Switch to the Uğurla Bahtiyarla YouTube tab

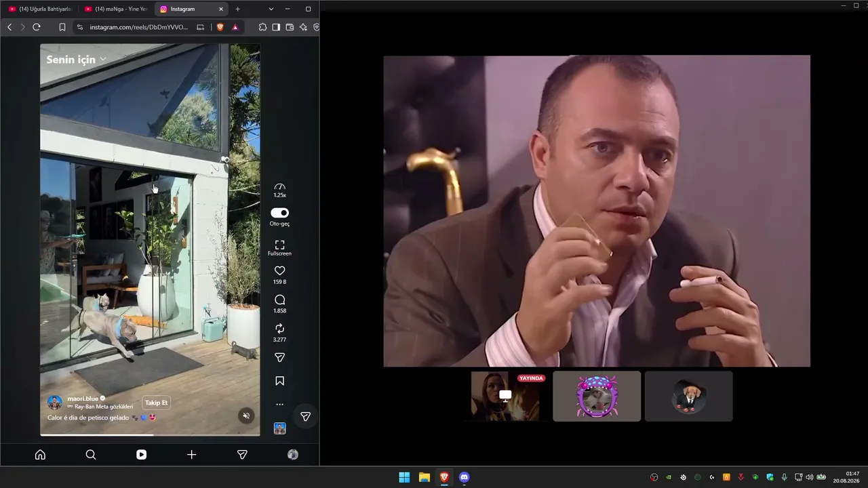[39, 9]
